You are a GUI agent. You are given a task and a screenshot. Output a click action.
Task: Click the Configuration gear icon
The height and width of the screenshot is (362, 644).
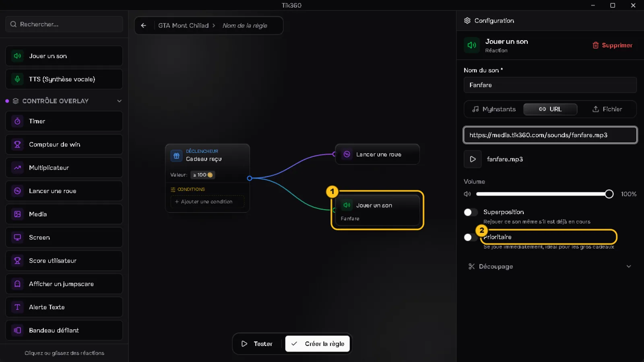[467, 21]
